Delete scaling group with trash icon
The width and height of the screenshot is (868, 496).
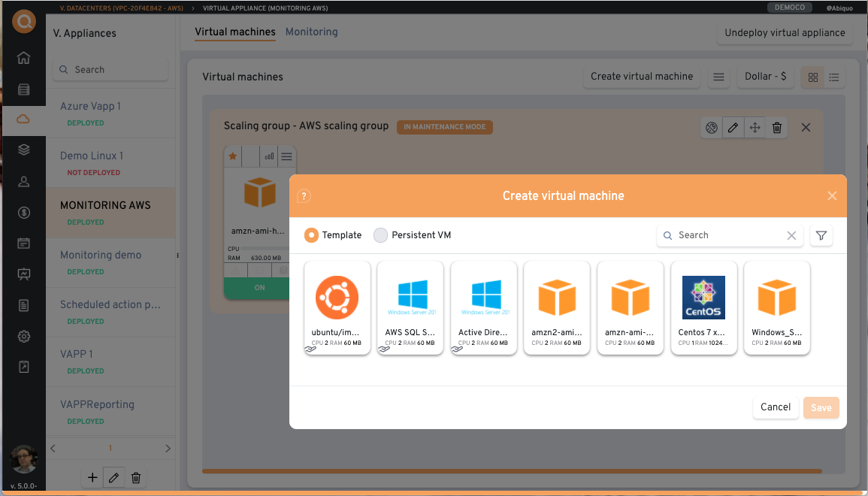[x=777, y=128]
